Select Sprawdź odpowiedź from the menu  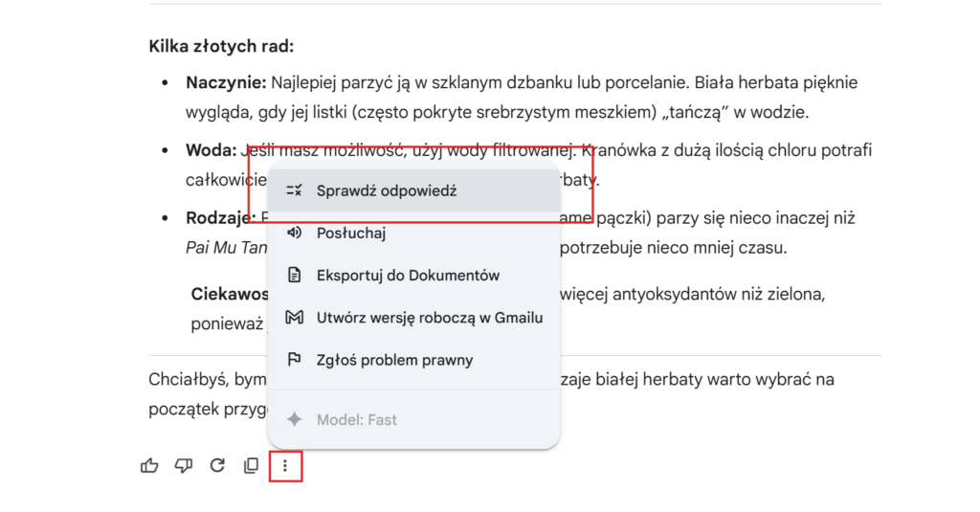click(x=387, y=190)
